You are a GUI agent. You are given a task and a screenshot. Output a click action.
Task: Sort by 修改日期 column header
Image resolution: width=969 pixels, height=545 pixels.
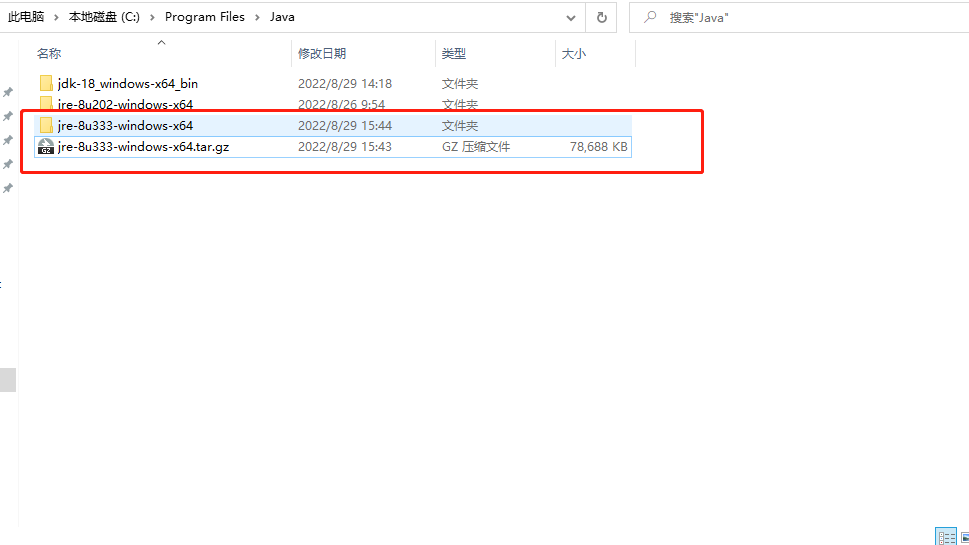pos(322,54)
